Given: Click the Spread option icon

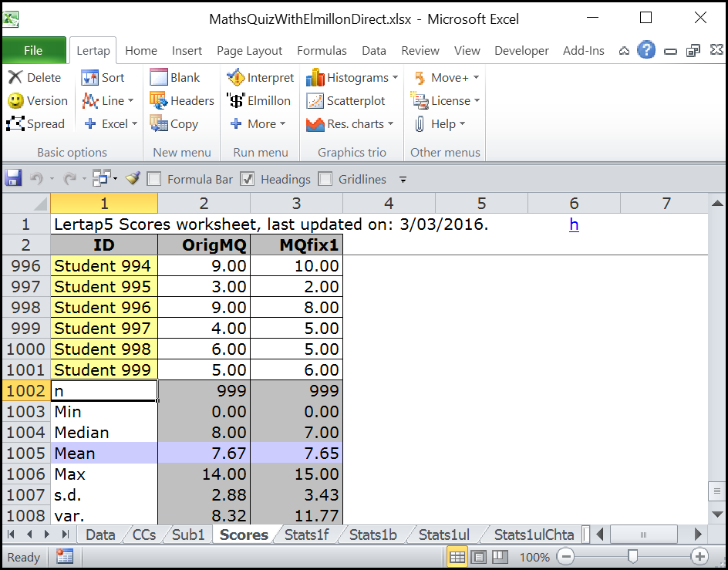Looking at the screenshot, I should coord(15,123).
